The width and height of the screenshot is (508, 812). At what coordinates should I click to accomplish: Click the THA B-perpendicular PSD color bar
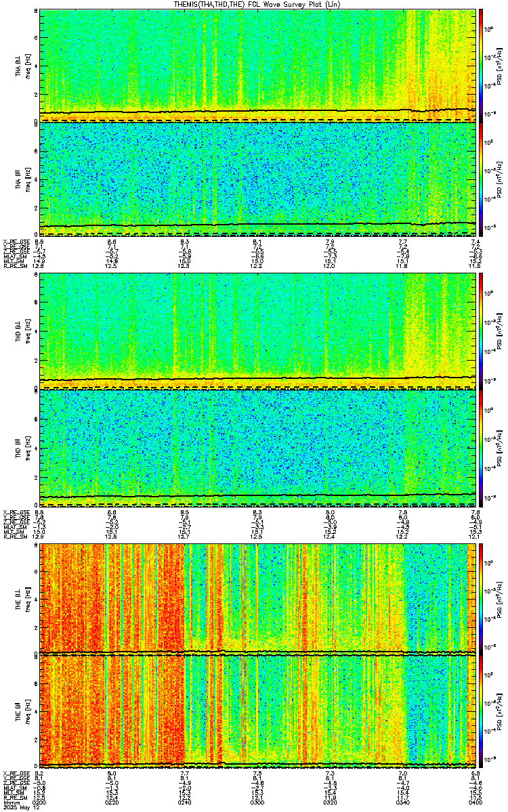point(481,65)
